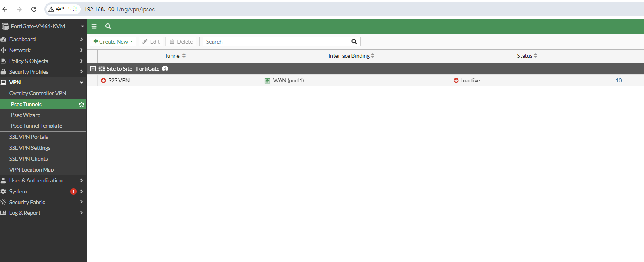Click the tunnel Search input field
This screenshot has width=644, height=262.
click(276, 42)
